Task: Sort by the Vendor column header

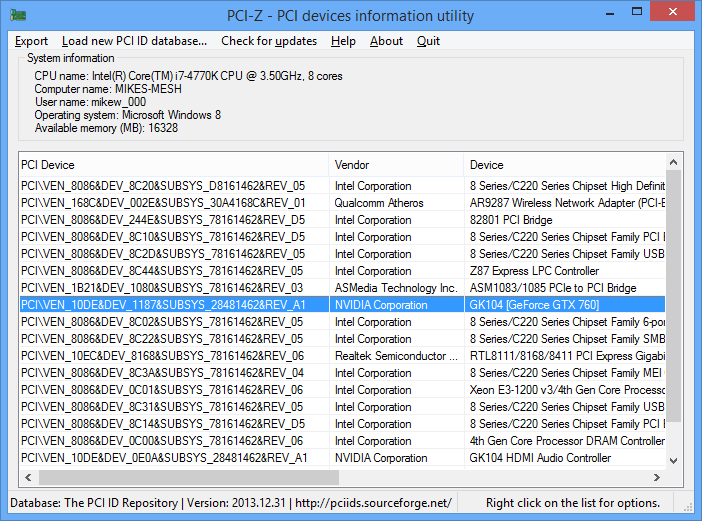Action: tap(396, 165)
